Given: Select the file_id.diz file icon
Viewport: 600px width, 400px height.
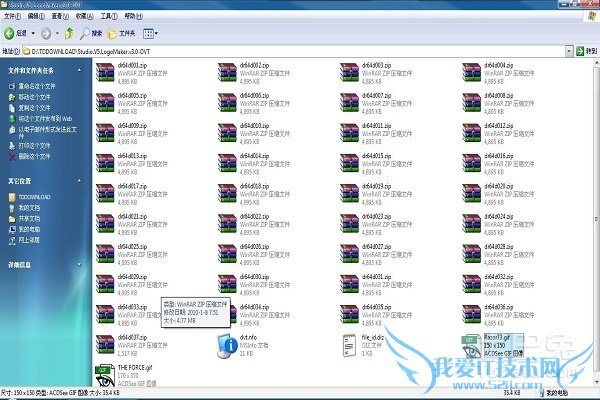Looking at the screenshot, I should 349,345.
